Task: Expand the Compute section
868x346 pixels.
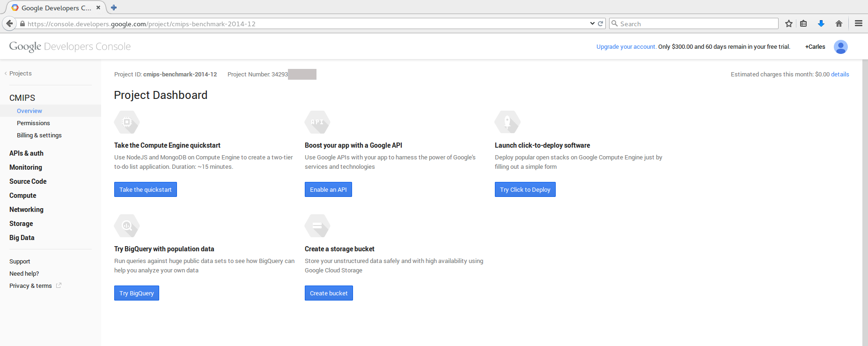Action: tap(23, 196)
